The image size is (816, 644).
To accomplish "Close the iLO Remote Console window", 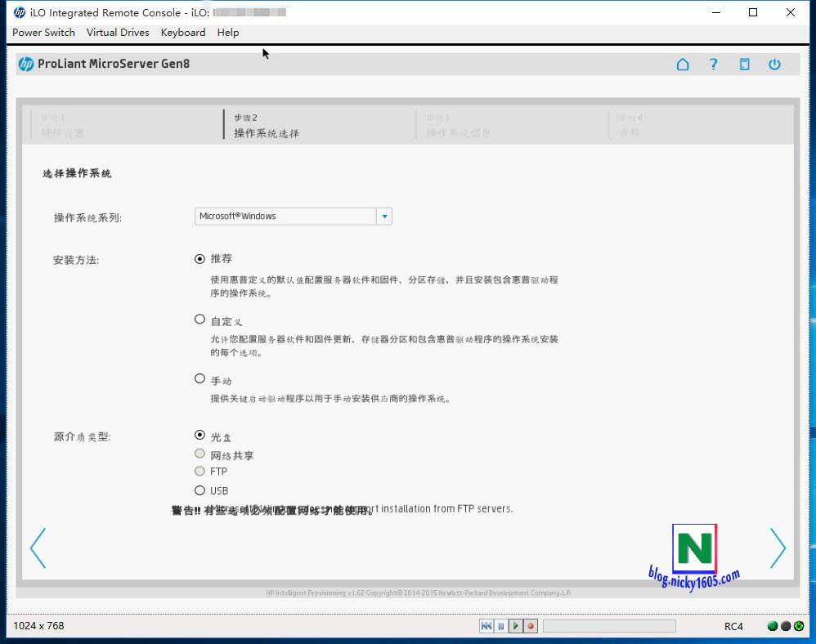I will tap(790, 12).
